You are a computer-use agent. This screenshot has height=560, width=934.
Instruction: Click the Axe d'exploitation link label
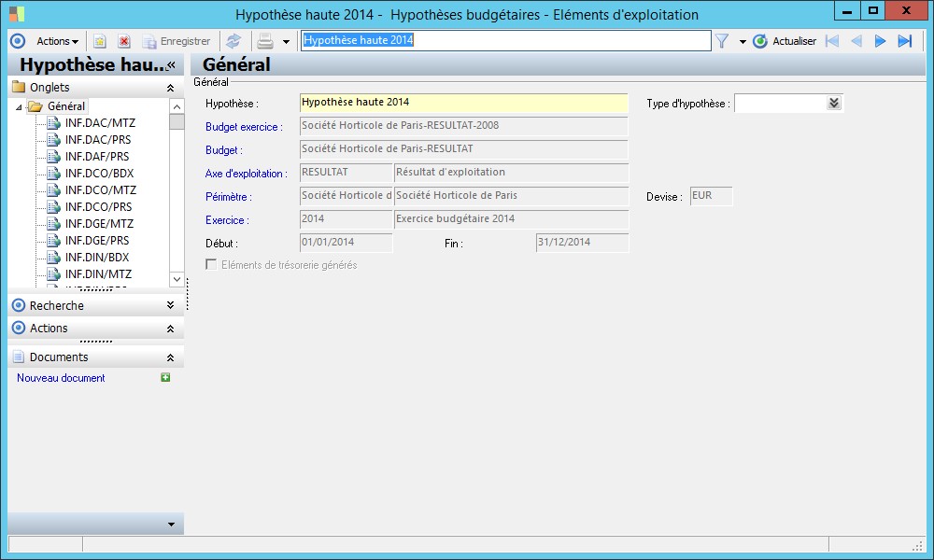coord(246,174)
